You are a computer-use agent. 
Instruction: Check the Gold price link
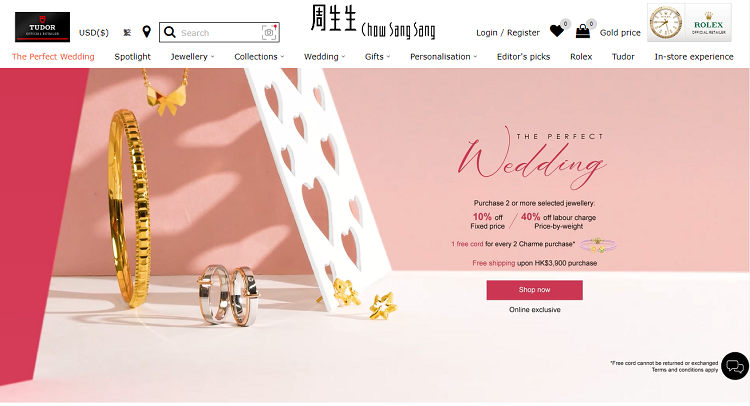(620, 33)
